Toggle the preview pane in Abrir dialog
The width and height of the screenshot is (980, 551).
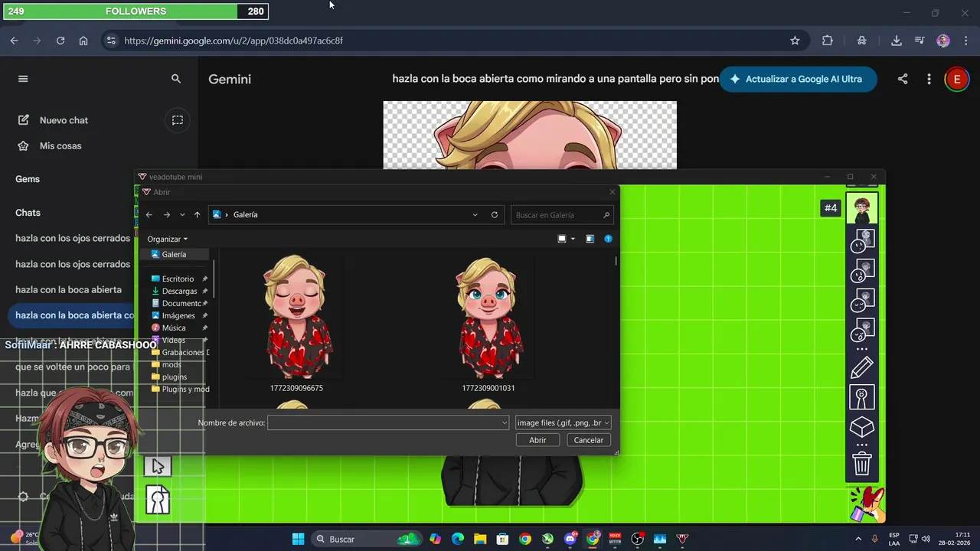point(590,239)
